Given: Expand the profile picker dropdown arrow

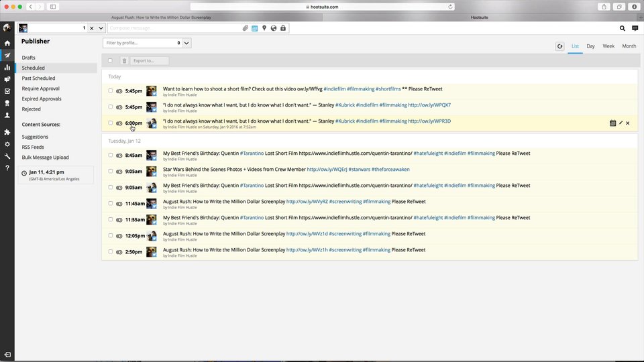Looking at the screenshot, I should point(101,28).
